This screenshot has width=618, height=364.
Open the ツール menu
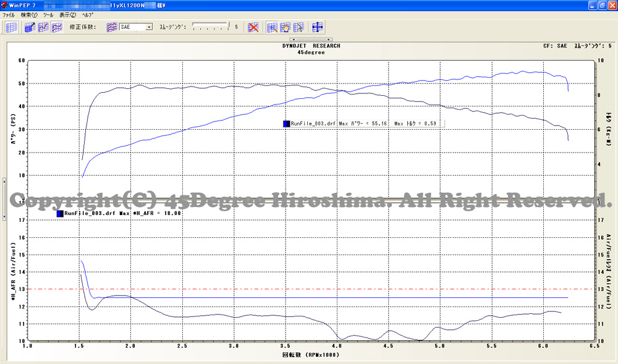pyautogui.click(x=48, y=14)
